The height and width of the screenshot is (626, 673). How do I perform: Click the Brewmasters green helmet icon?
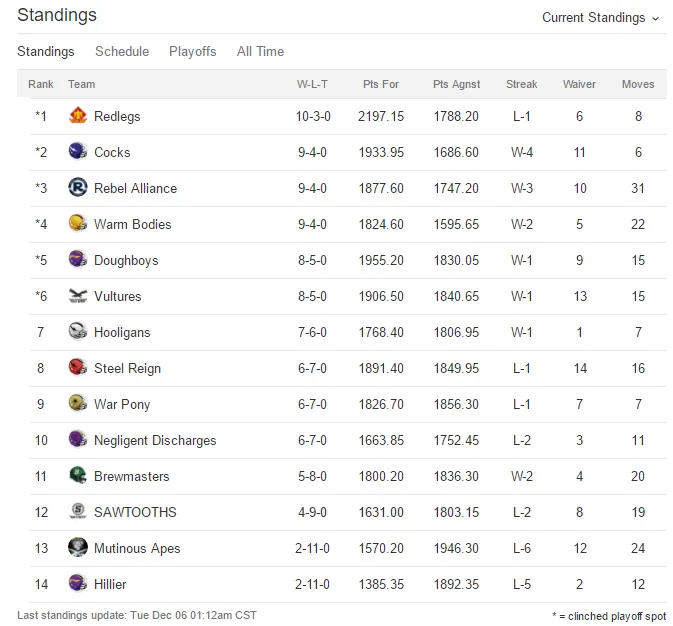(78, 476)
